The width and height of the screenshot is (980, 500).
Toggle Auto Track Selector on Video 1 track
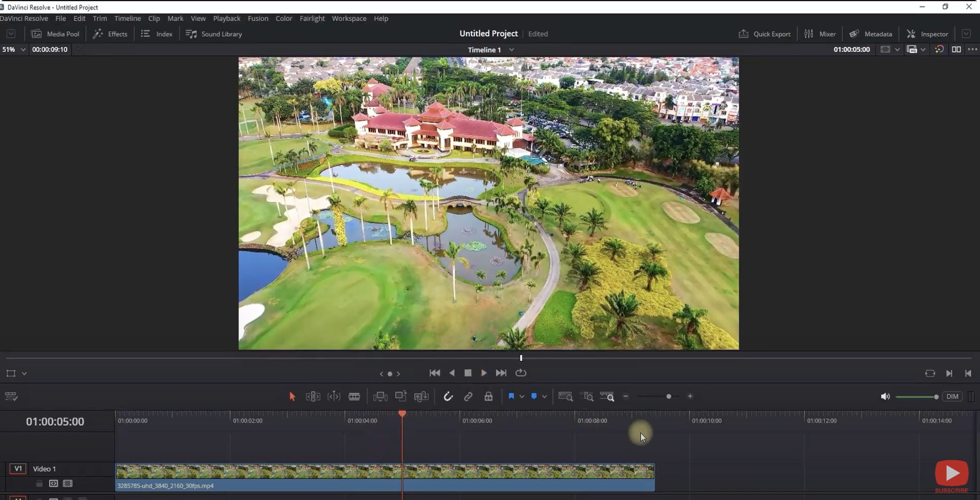pyautogui.click(x=53, y=484)
